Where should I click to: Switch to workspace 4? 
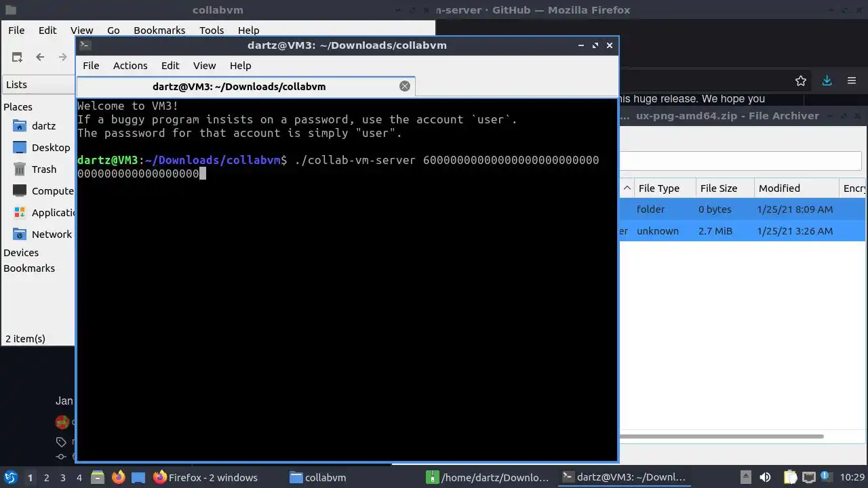point(79,478)
